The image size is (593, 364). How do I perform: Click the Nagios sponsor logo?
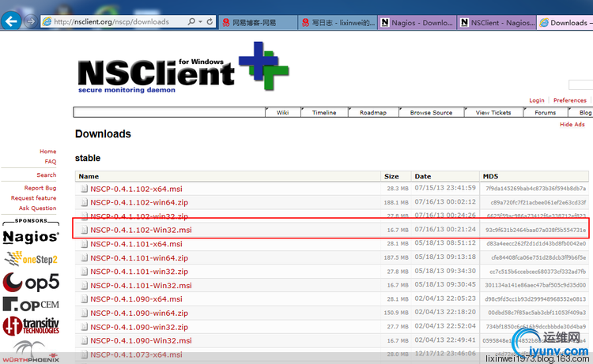tap(31, 237)
